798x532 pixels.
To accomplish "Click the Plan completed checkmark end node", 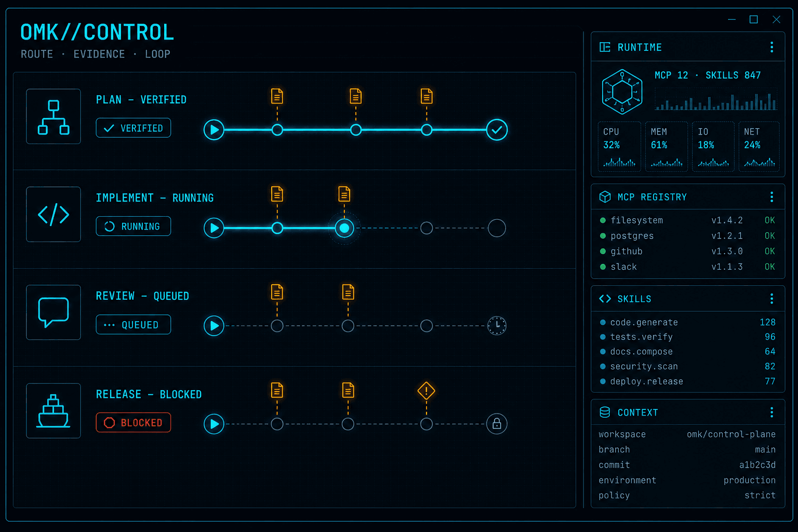I will tap(497, 130).
